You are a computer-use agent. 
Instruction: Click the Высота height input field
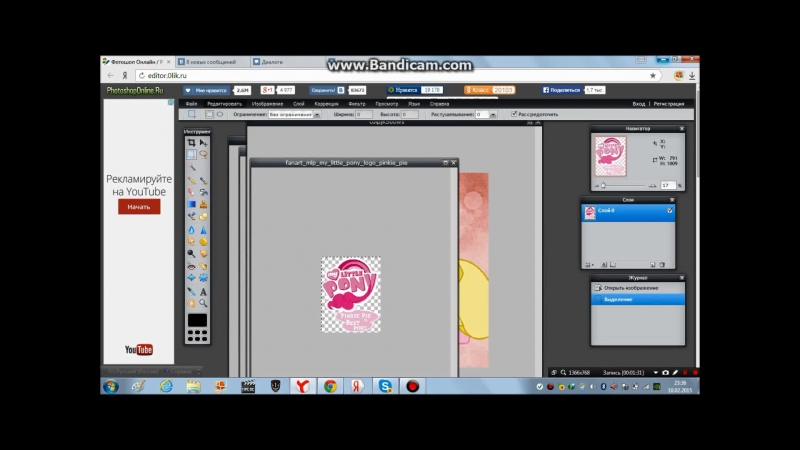(410, 114)
